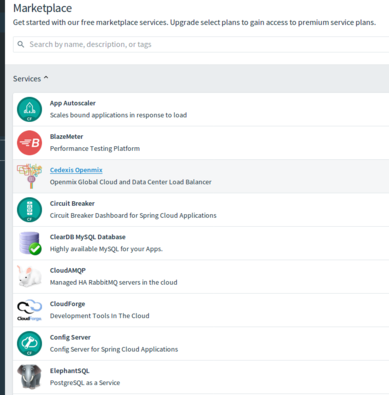The width and height of the screenshot is (389, 395).
Task: Open the Cedexis Openmix colorful icon
Action: click(29, 176)
